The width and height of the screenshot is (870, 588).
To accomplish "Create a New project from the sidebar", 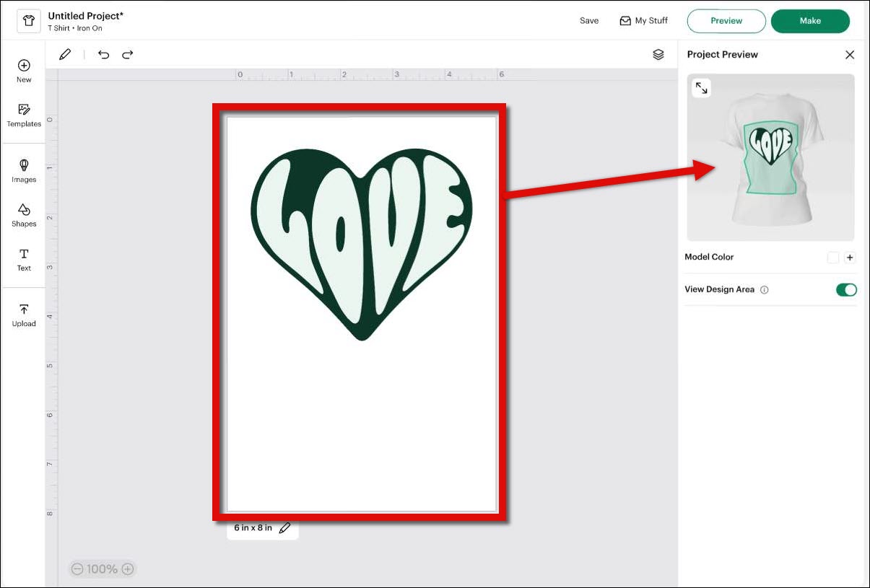I will click(24, 69).
